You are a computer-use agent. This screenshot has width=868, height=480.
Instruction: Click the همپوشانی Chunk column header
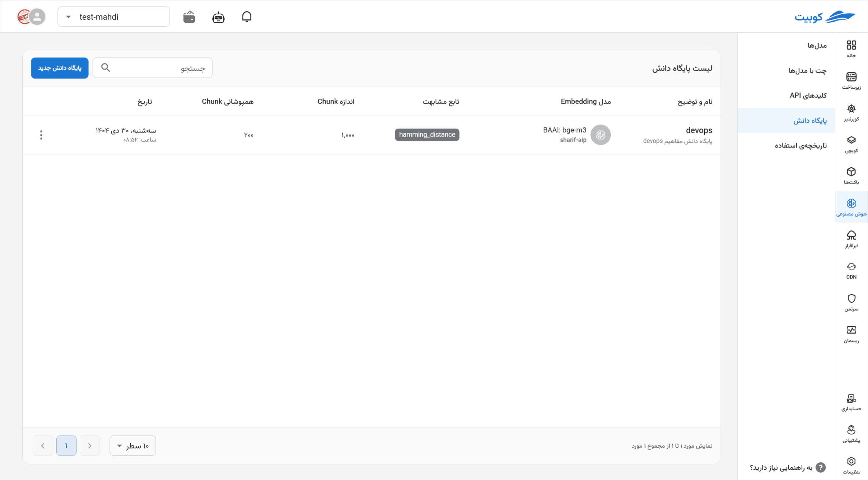click(x=228, y=102)
